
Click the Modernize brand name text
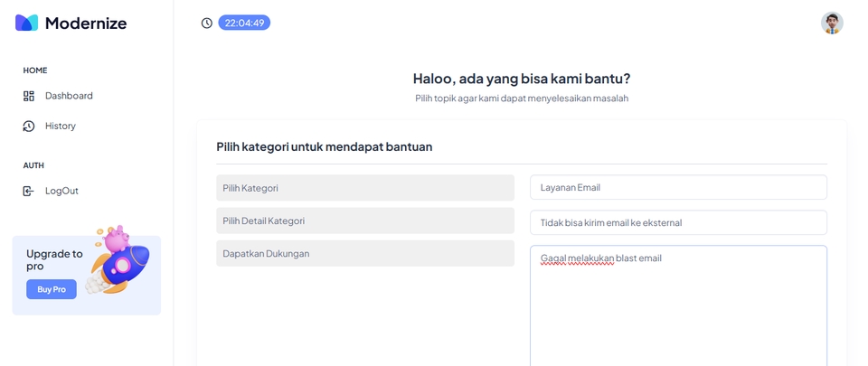(x=86, y=23)
